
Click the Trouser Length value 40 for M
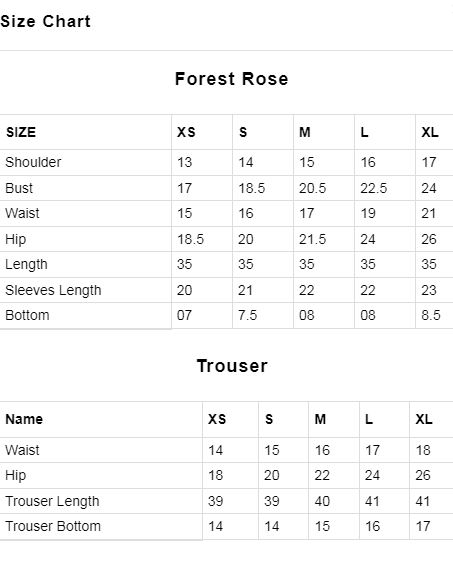pos(322,501)
